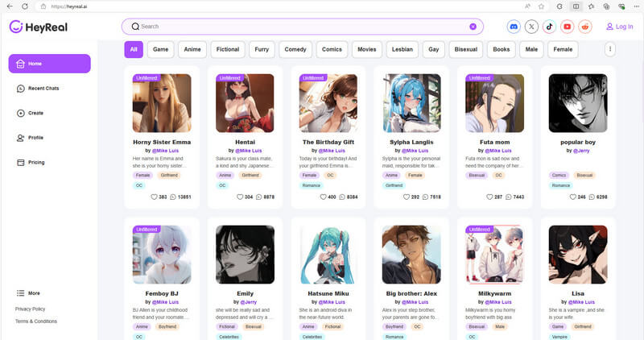Select the Movies category filter
644x340 pixels.
367,49
